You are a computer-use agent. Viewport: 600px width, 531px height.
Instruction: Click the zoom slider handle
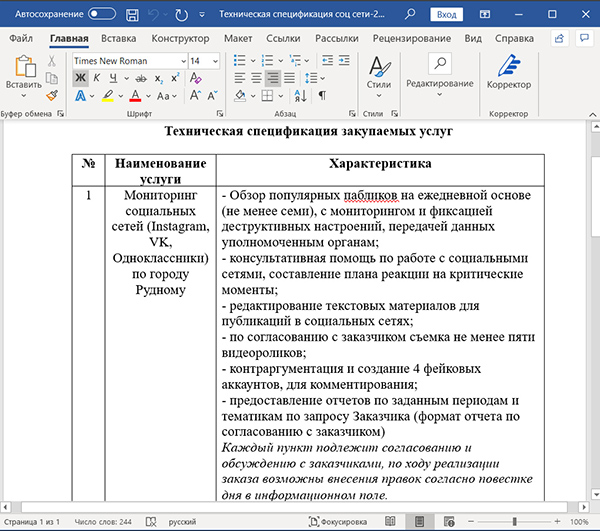coord(515,521)
